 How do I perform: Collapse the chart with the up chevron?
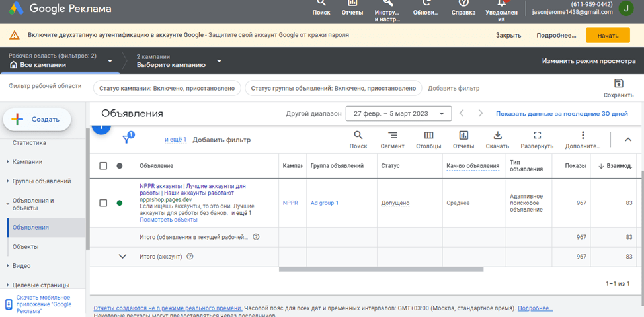tap(627, 140)
